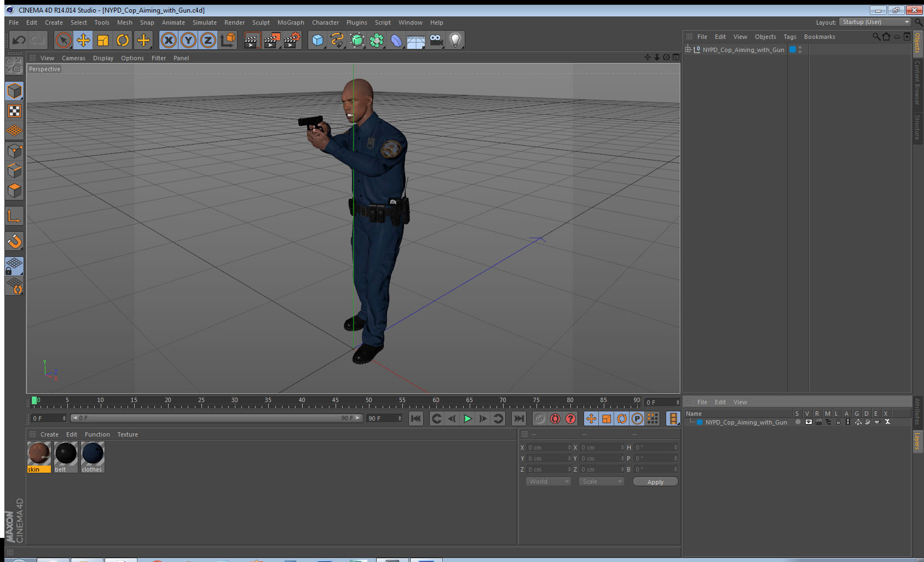Activate the Rotate tool
The height and width of the screenshot is (562, 924).
(x=123, y=40)
